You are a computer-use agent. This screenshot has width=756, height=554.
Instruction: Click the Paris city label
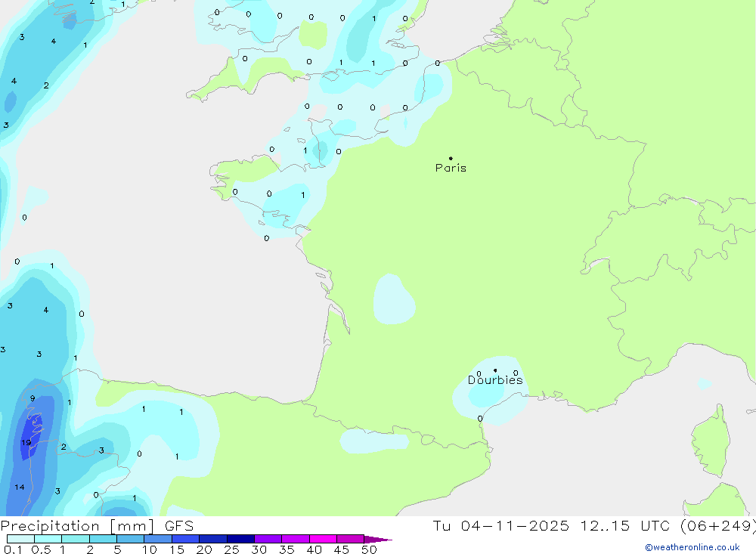click(451, 168)
